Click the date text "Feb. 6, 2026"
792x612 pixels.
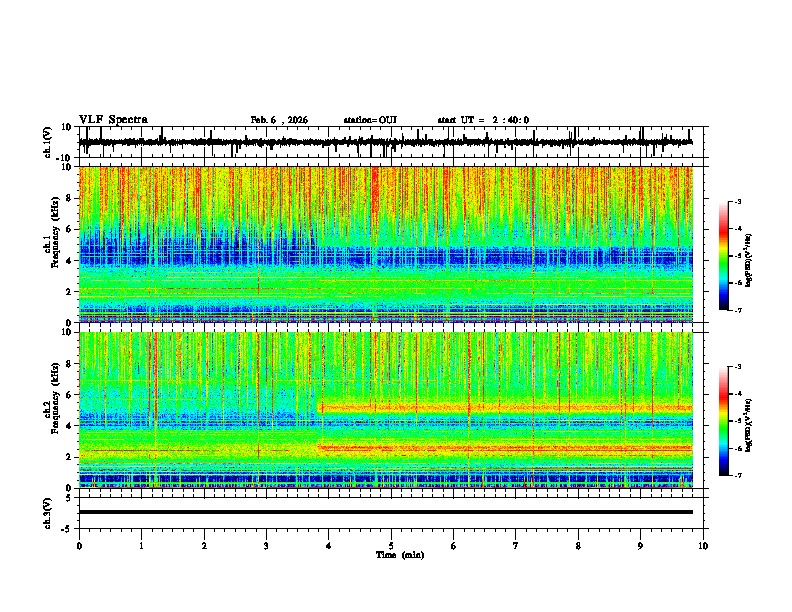tap(279, 120)
